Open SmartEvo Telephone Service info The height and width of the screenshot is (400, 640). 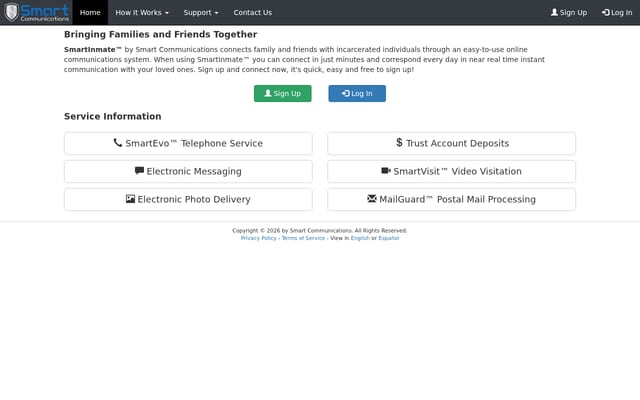(188, 143)
